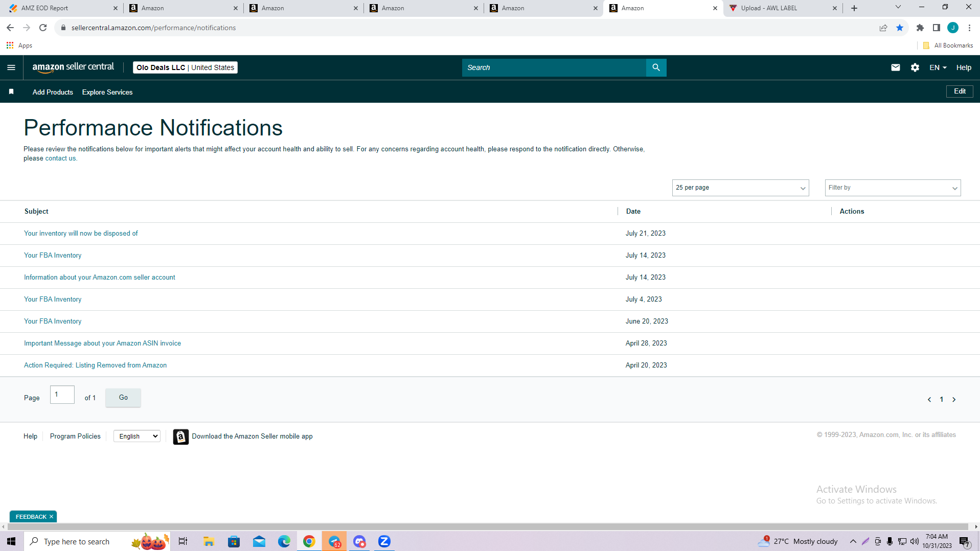Click the horizontal scrollbar at page bottom

click(x=488, y=526)
